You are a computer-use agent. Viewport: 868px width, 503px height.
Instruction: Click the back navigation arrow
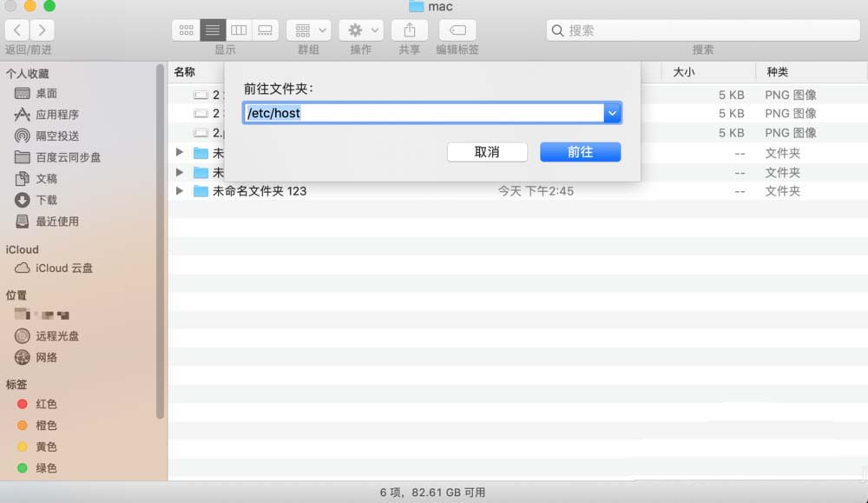16,29
